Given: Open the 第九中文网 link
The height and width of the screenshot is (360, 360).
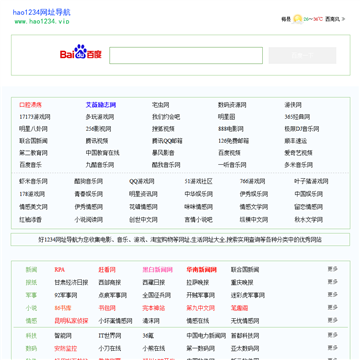Looking at the screenshot, I should pos(200,308).
